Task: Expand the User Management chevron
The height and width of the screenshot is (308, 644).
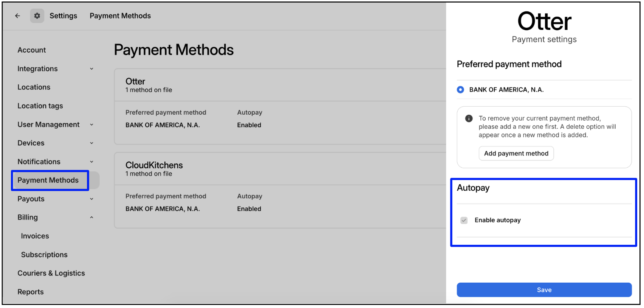Action: click(91, 124)
